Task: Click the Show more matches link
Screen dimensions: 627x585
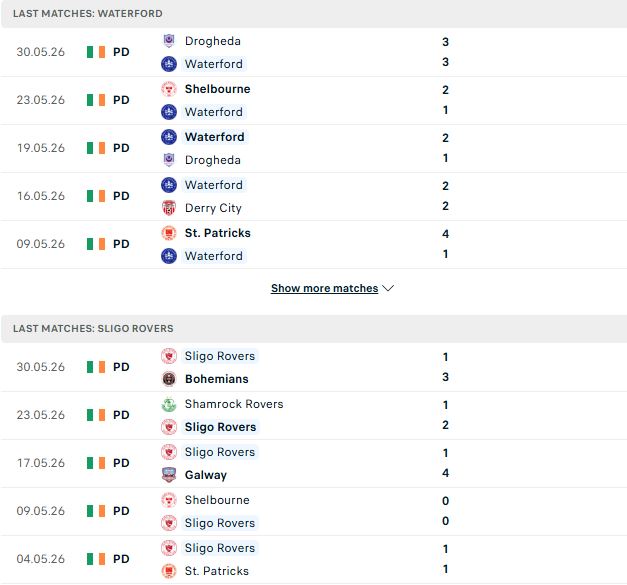Action: click(324, 288)
